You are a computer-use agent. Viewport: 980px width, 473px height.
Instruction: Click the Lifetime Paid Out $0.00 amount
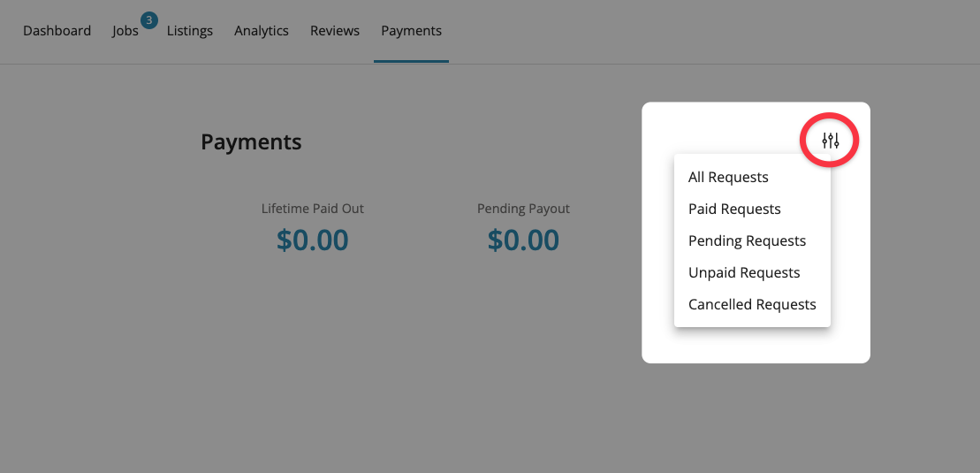coord(313,240)
